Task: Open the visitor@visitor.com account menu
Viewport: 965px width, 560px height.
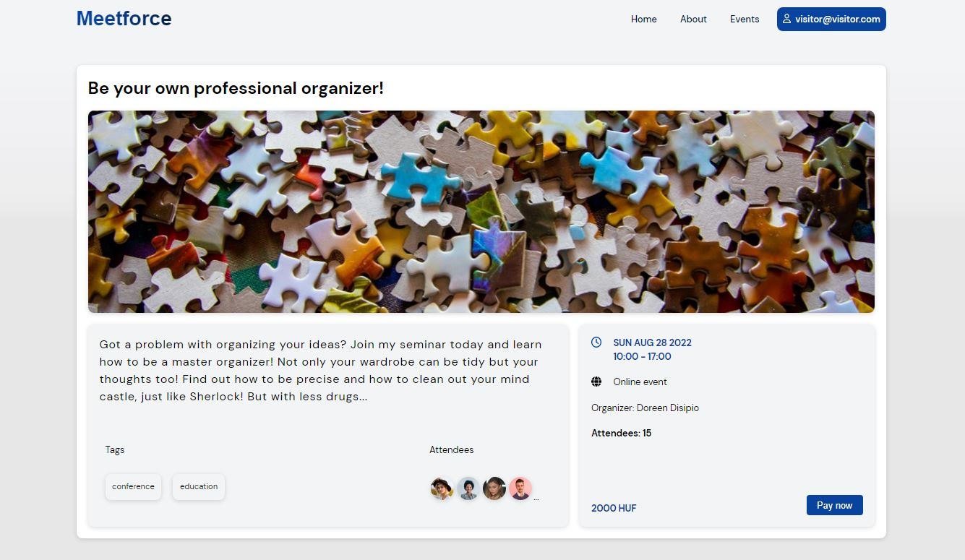Action: pyautogui.click(x=831, y=19)
